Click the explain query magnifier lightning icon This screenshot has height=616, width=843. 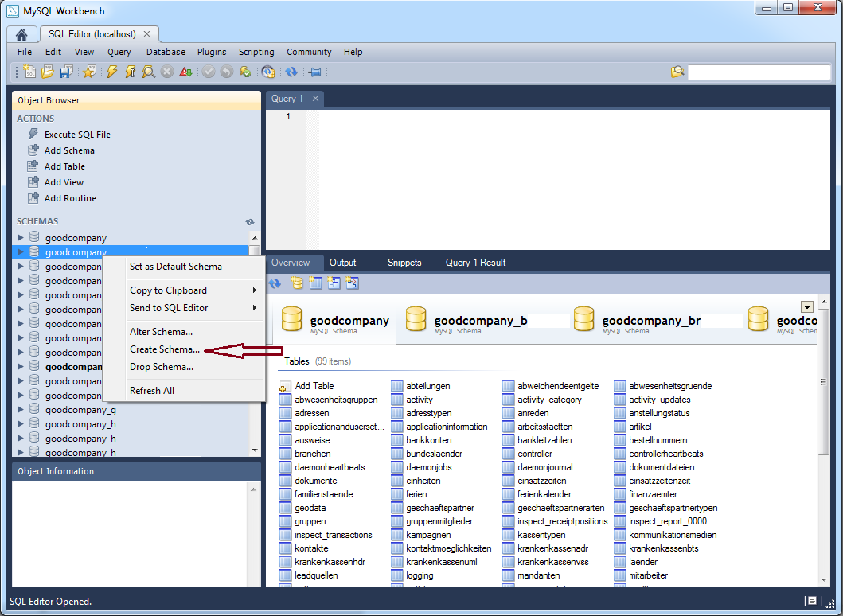tap(148, 72)
